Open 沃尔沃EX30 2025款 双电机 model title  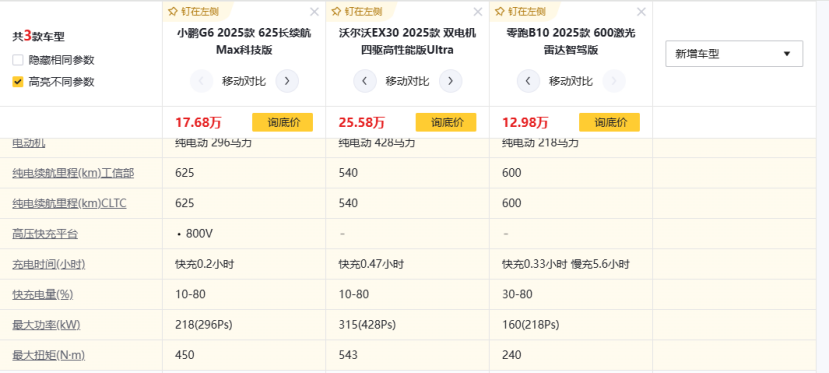407,42
